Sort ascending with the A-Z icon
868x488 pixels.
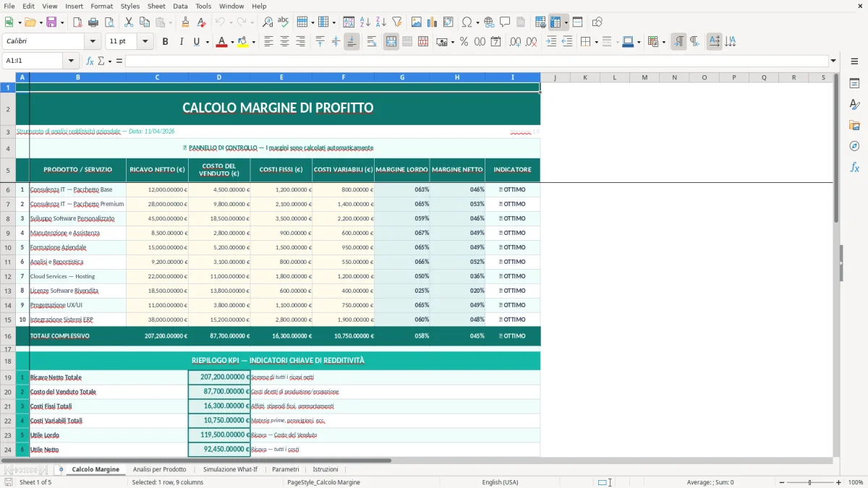click(365, 22)
